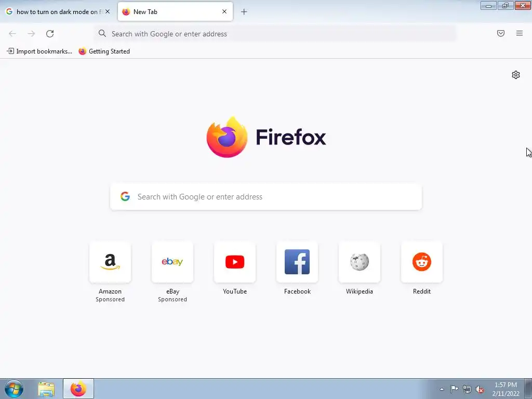Open the Action Center flag icon
Screen dimensions: 532x399
(454, 389)
